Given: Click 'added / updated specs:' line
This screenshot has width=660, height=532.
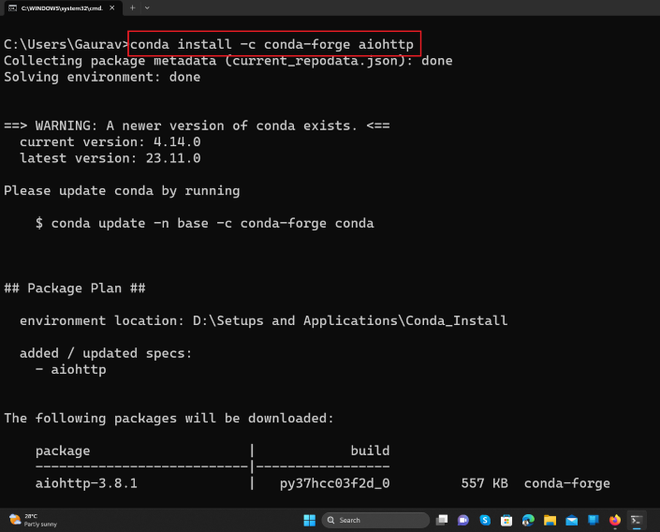Looking at the screenshot, I should [x=106, y=353].
